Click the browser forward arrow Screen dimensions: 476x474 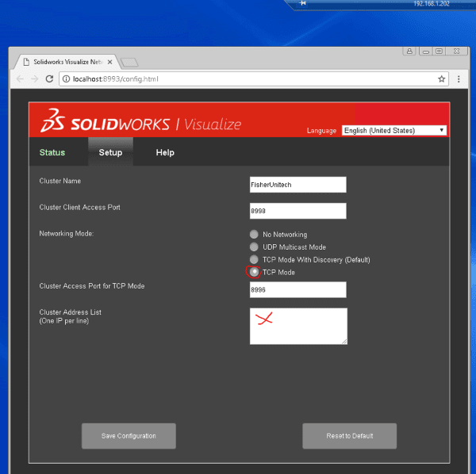click(x=35, y=78)
